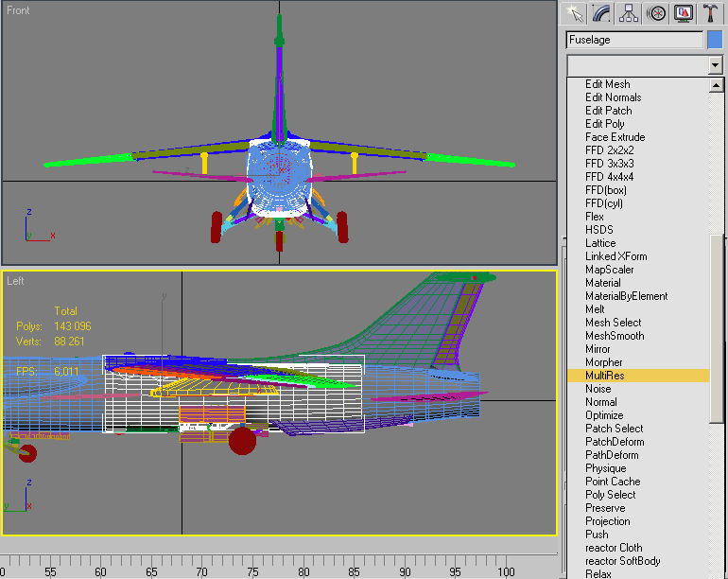
Task: Pick Material from modifier list
Action: 603,283
